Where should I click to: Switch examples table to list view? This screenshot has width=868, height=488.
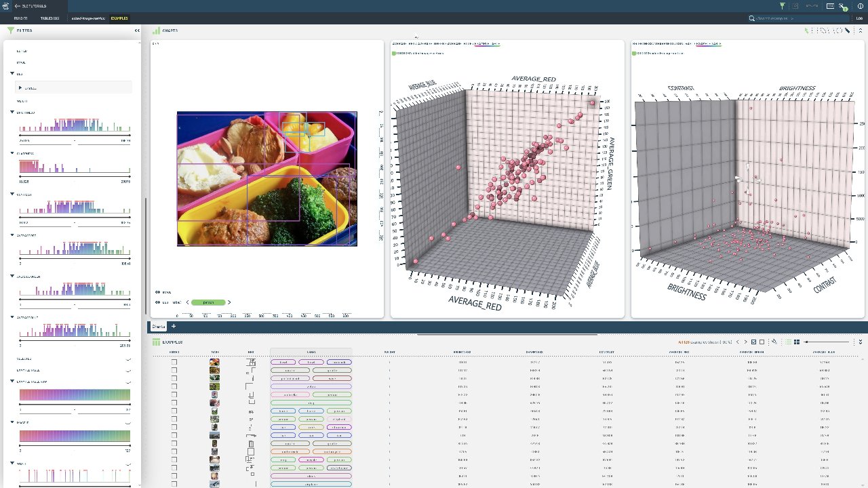click(788, 342)
